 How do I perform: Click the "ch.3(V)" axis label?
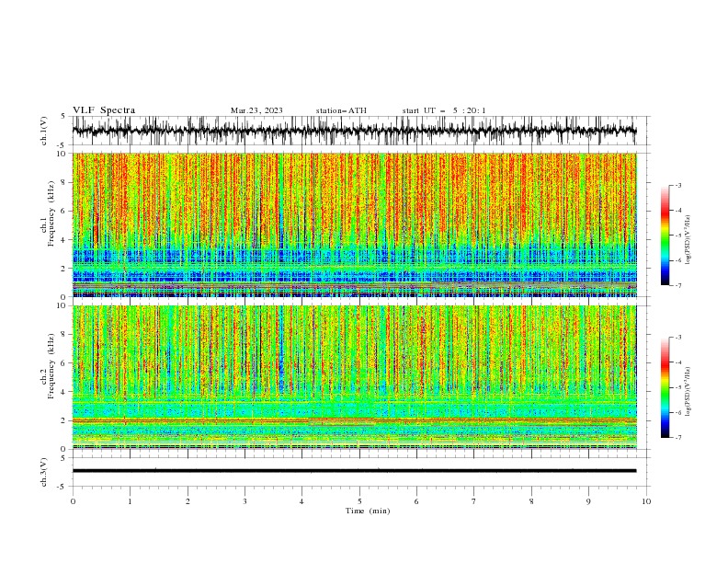point(44,472)
